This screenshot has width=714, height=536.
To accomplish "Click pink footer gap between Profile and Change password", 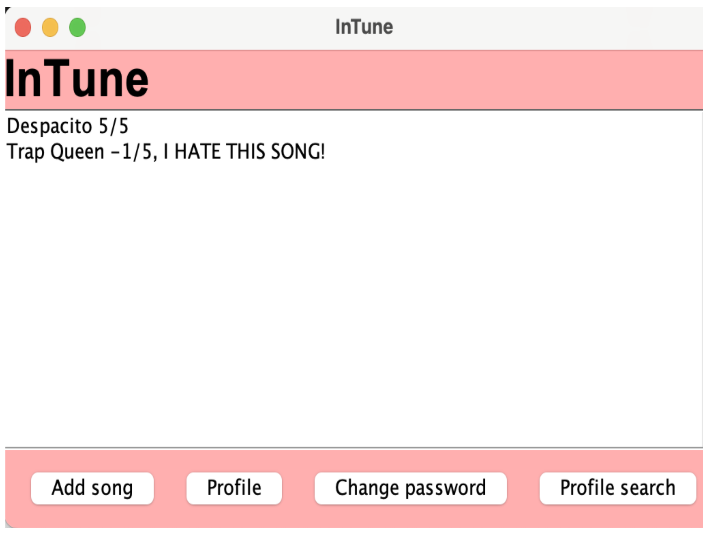I will click(x=298, y=488).
